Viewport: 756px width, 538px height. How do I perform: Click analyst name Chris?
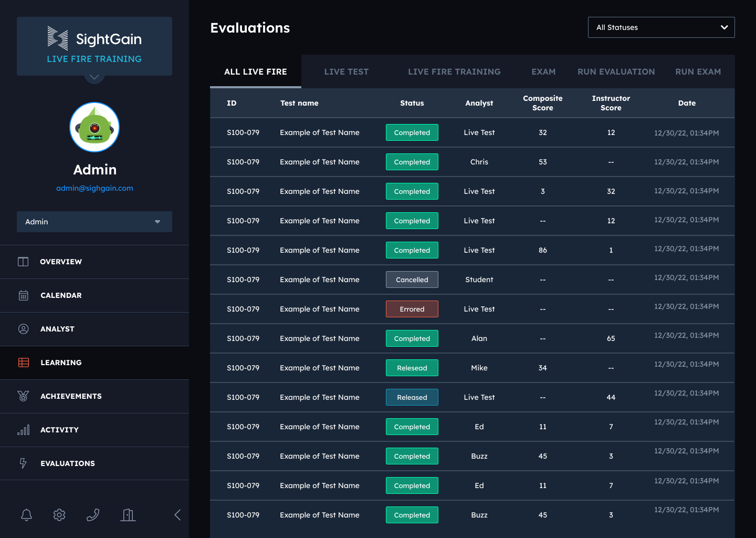479,162
